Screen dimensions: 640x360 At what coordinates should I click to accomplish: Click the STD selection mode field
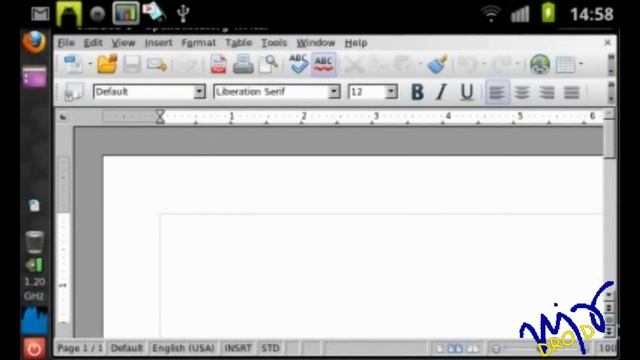pyautogui.click(x=270, y=348)
